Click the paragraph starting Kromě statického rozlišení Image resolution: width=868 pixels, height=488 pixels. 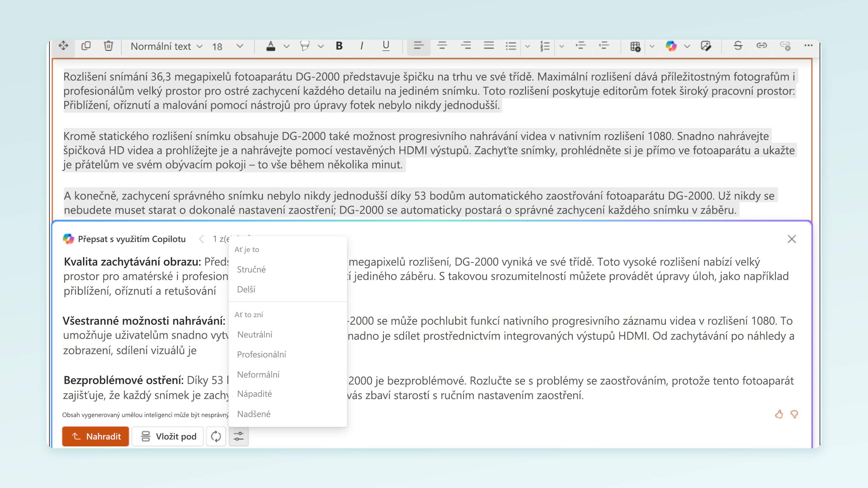click(429, 150)
